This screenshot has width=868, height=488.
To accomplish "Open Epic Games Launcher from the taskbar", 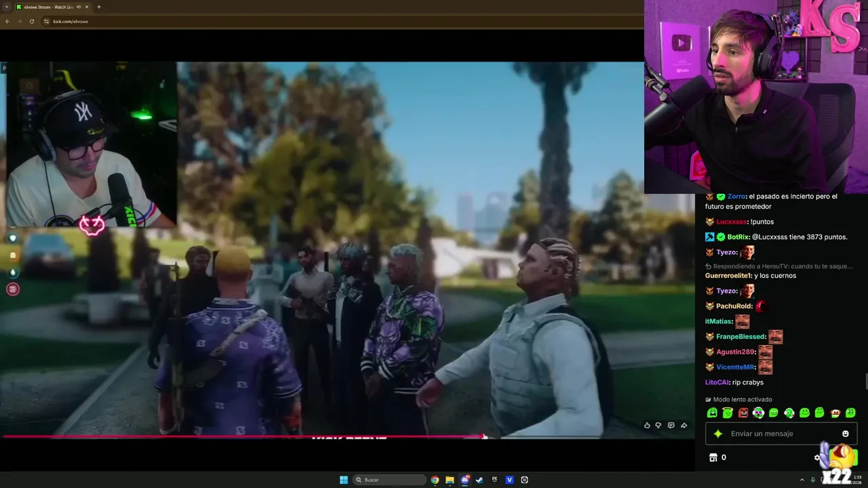I will (494, 480).
